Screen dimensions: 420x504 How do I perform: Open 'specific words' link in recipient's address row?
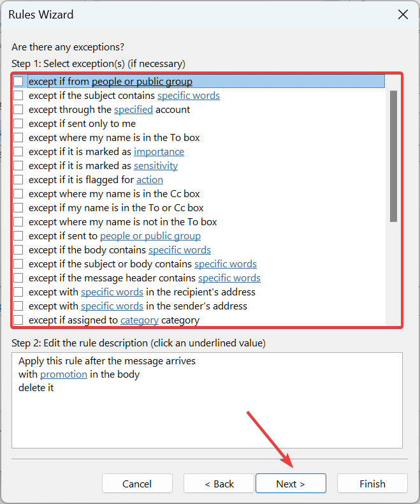(112, 292)
